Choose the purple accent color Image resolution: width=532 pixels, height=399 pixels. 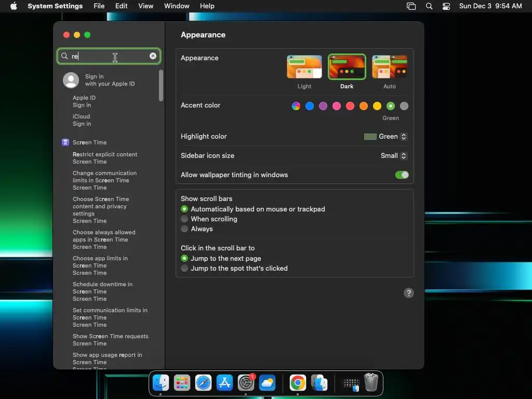(323, 106)
